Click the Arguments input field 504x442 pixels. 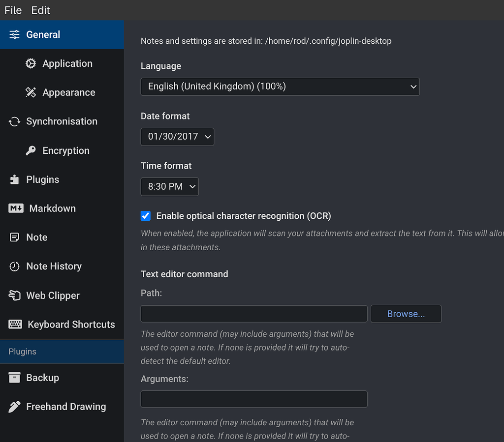pos(253,399)
